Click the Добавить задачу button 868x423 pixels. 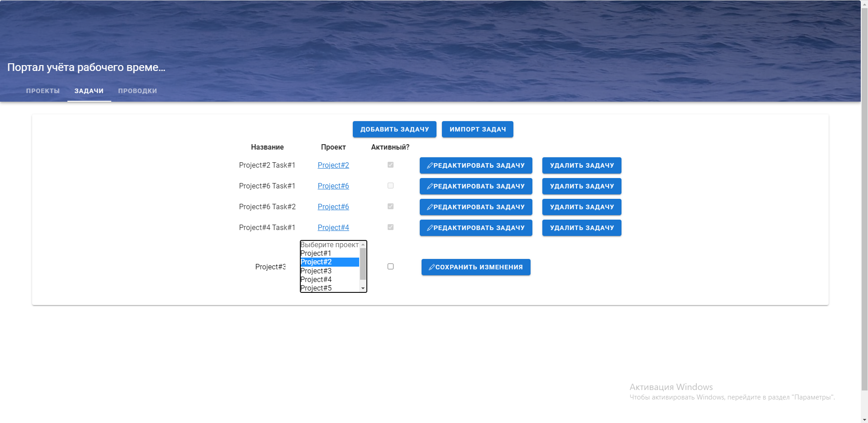point(394,129)
